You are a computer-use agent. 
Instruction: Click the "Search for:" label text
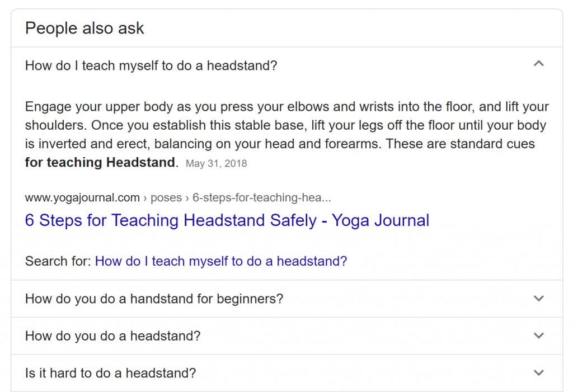(58, 261)
